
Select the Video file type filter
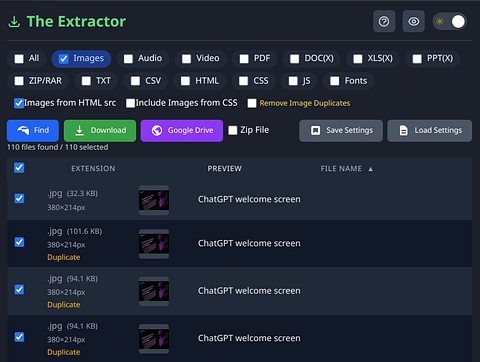(x=201, y=59)
